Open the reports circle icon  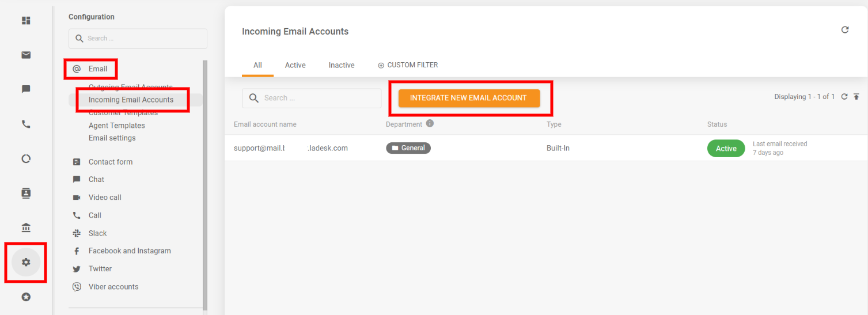tap(26, 159)
